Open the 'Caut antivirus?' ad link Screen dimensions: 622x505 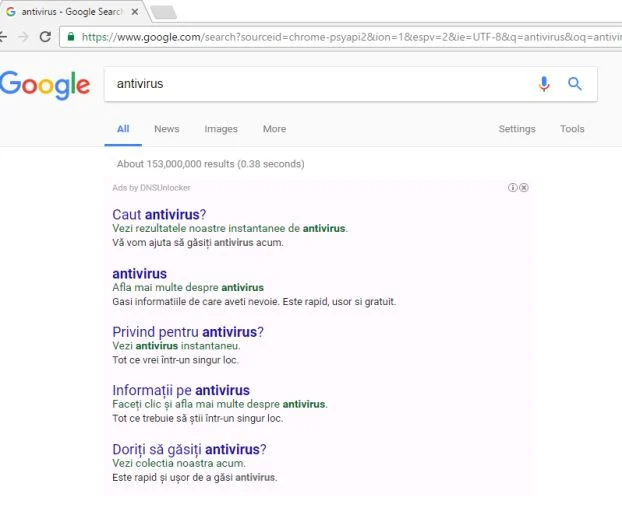159,215
